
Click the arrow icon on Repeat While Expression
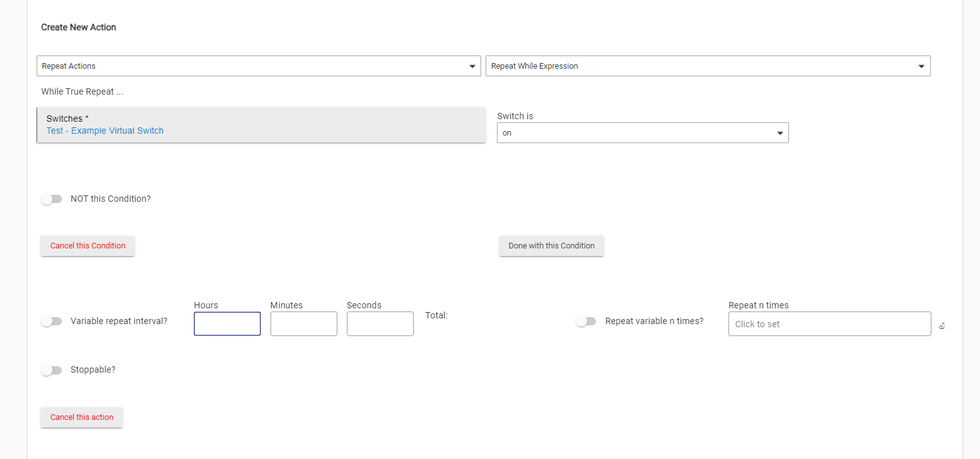[x=921, y=66]
